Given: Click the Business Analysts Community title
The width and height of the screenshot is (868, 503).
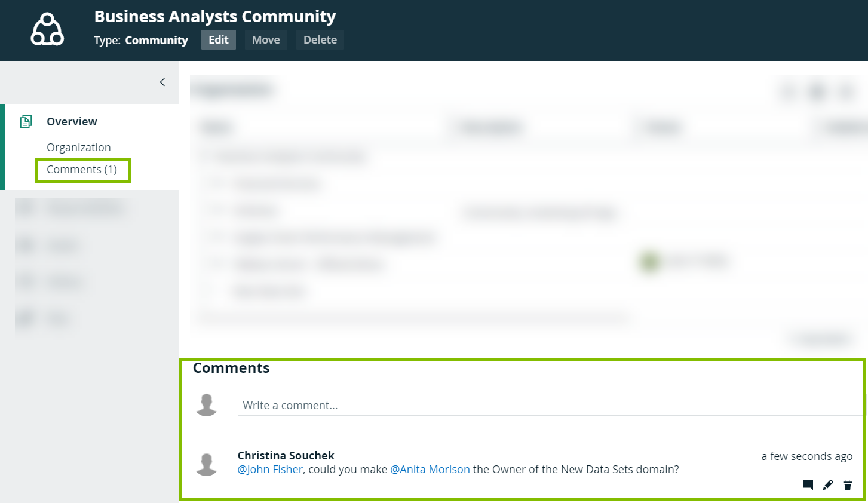Looking at the screenshot, I should click(x=215, y=17).
